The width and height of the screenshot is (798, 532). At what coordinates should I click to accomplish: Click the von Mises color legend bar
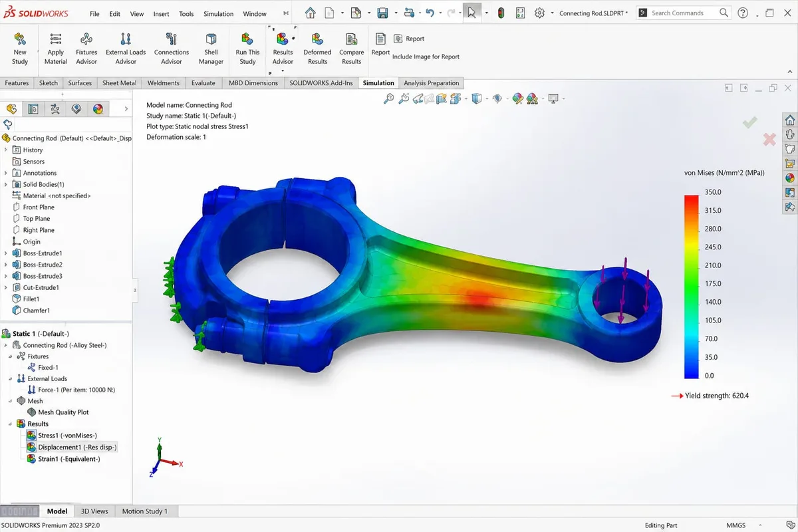coord(692,287)
